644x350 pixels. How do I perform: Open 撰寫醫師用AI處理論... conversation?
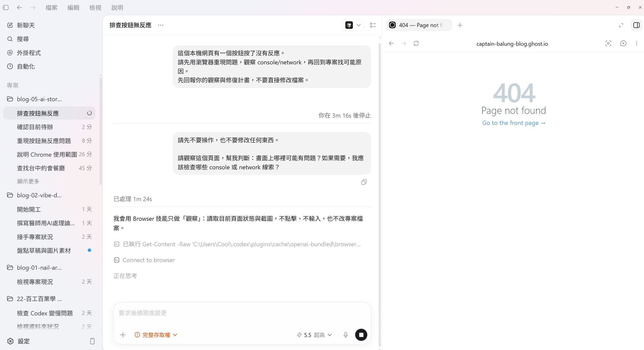click(x=49, y=223)
